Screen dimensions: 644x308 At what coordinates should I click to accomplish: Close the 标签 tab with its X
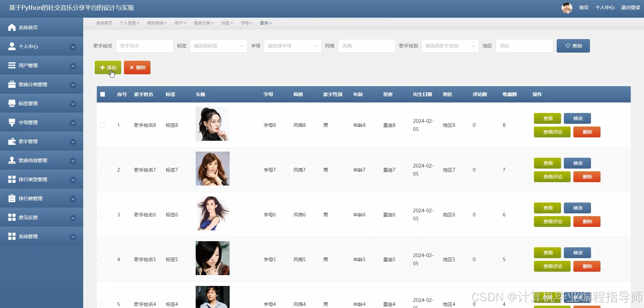[x=232, y=23]
